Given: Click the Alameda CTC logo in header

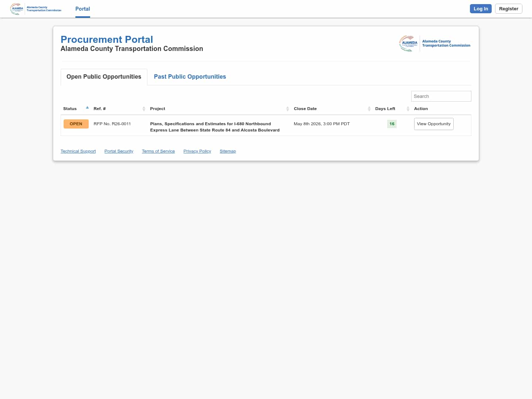Looking at the screenshot, I should pyautogui.click(x=36, y=9).
